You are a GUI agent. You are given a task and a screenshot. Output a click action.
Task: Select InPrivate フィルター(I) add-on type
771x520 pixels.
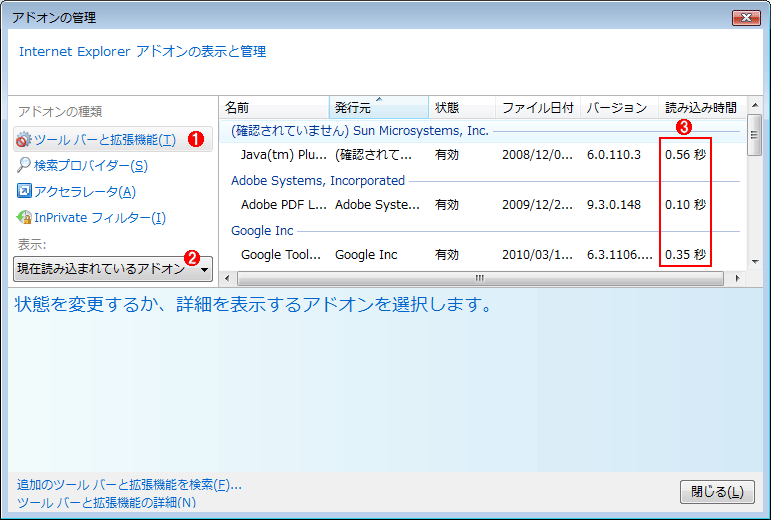pyautogui.click(x=100, y=217)
